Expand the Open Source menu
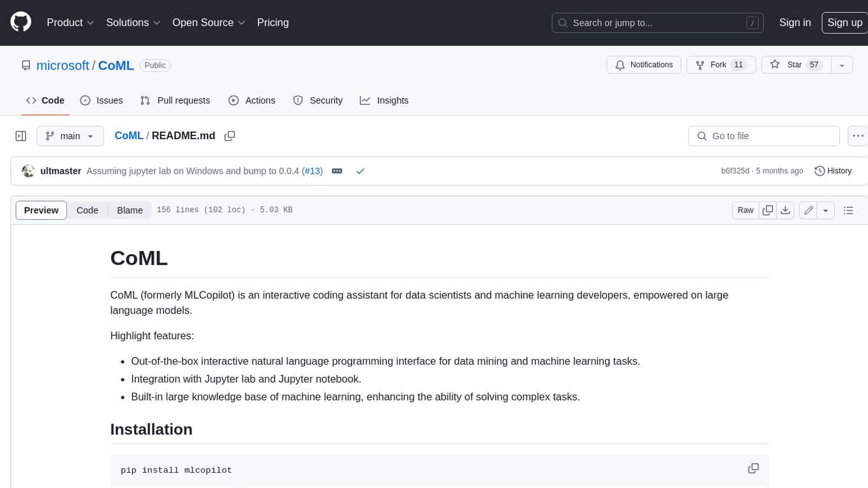Viewport: 868px width, 488px height. 209,22
